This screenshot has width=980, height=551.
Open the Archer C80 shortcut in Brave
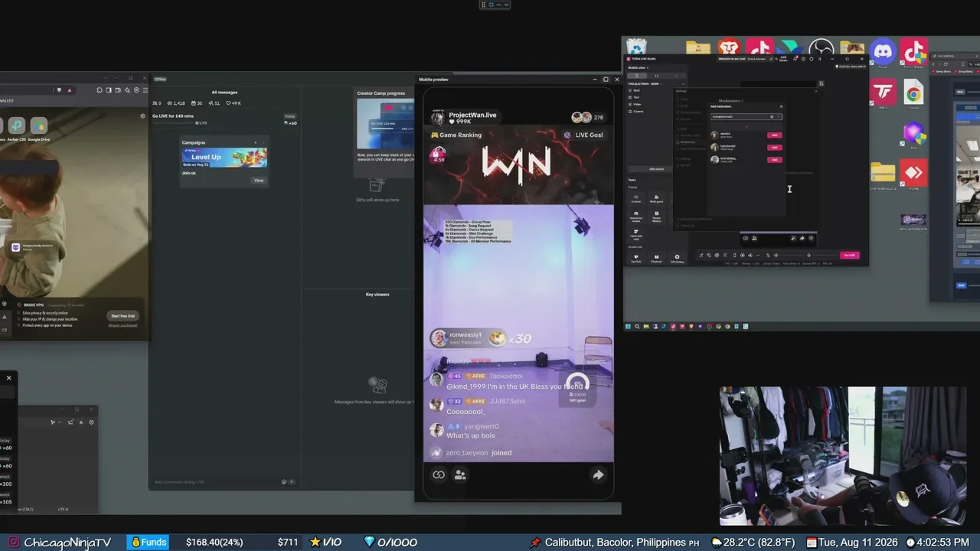click(x=16, y=127)
